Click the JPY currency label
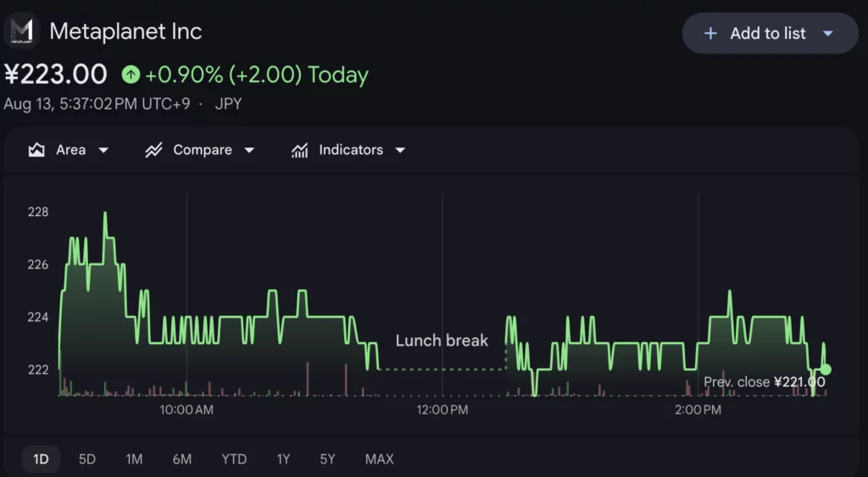The height and width of the screenshot is (477, 868). pos(228,104)
